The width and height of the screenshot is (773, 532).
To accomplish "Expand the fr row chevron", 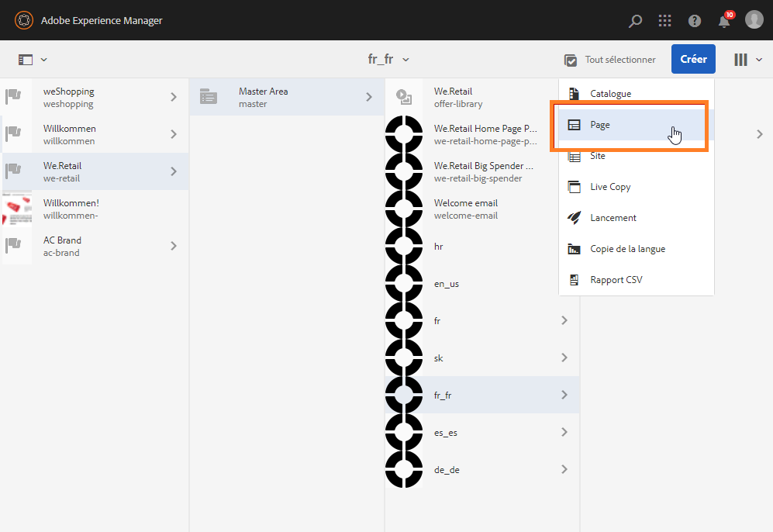I will 564,320.
